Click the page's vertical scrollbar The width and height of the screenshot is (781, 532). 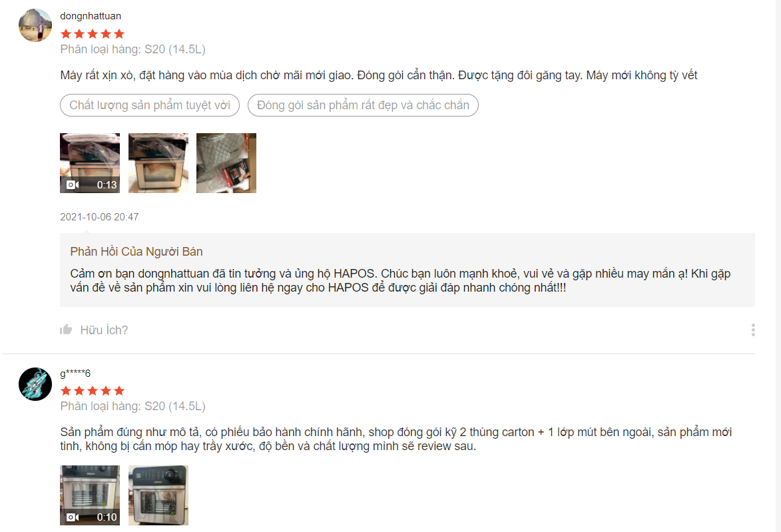point(778,266)
